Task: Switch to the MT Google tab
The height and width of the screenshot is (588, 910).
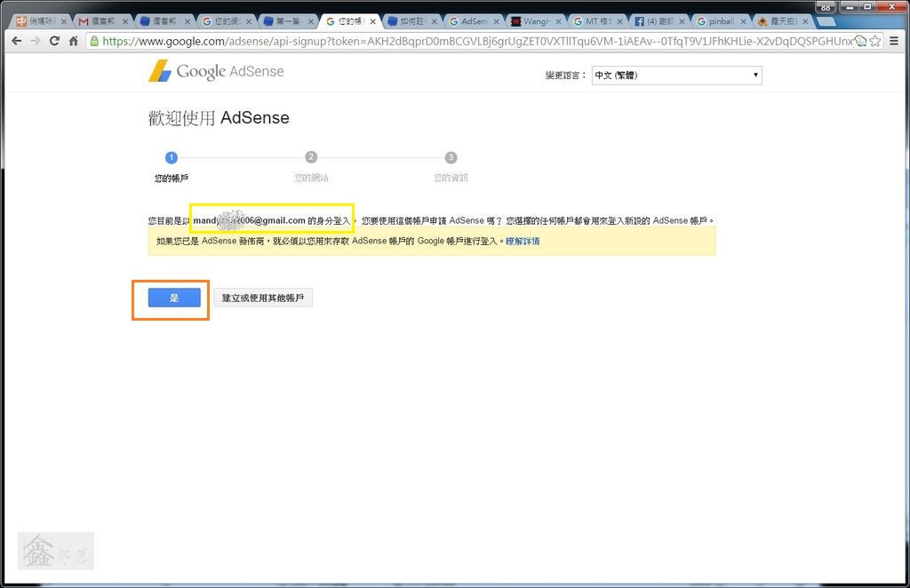Action: click(597, 21)
